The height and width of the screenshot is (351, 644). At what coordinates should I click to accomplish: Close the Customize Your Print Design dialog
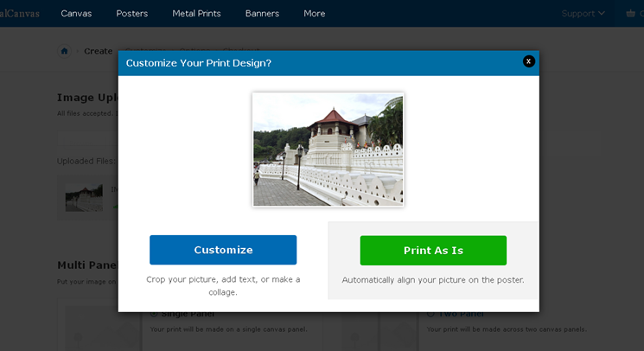coord(528,61)
